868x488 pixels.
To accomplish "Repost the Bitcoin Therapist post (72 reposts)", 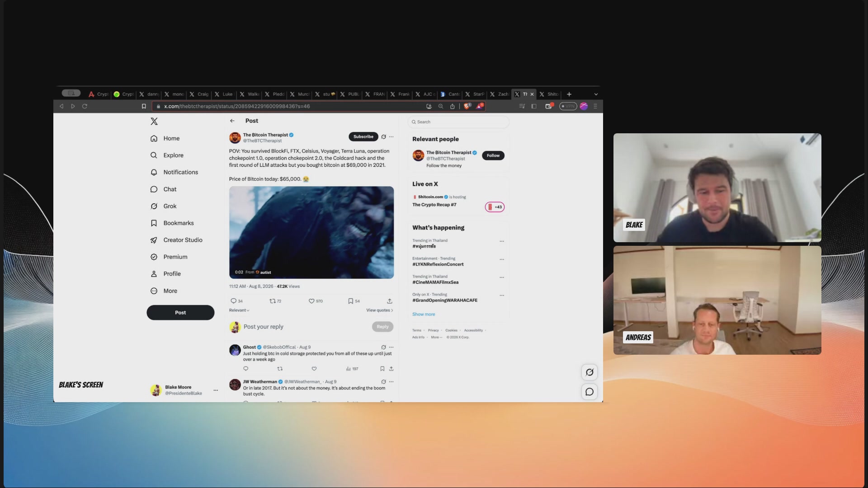I will click(x=273, y=301).
